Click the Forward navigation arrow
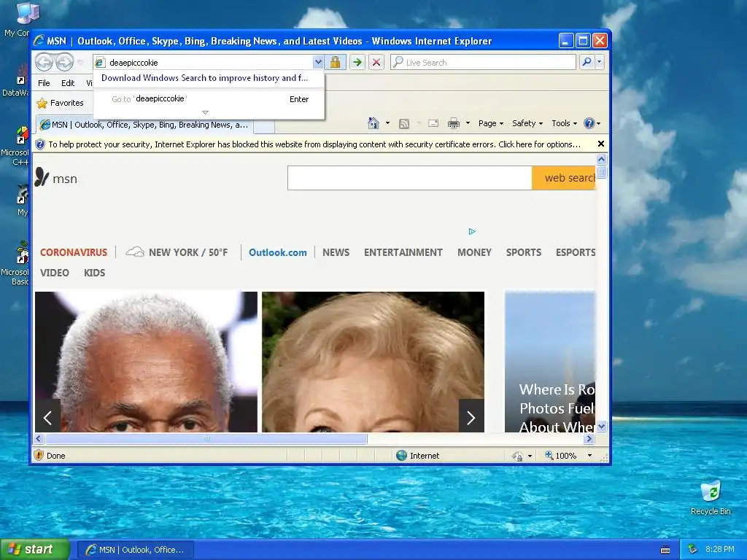This screenshot has height=560, width=747. [x=64, y=62]
